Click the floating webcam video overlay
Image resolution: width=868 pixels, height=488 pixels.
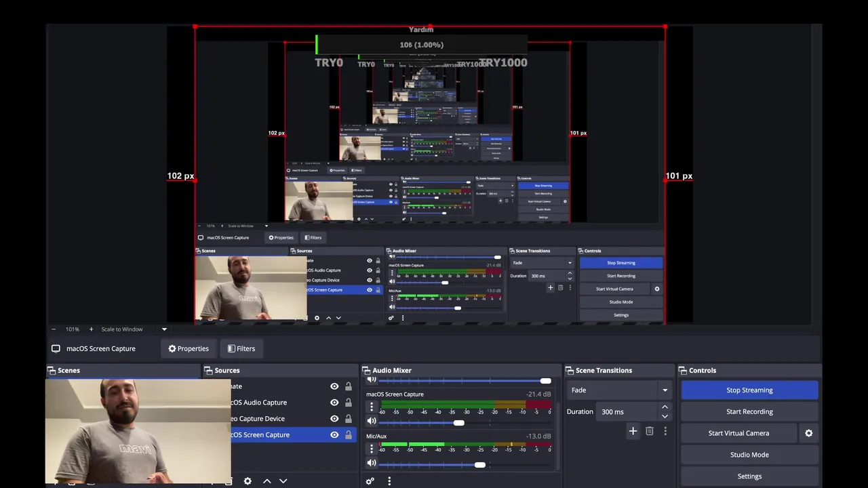pyautogui.click(x=138, y=432)
